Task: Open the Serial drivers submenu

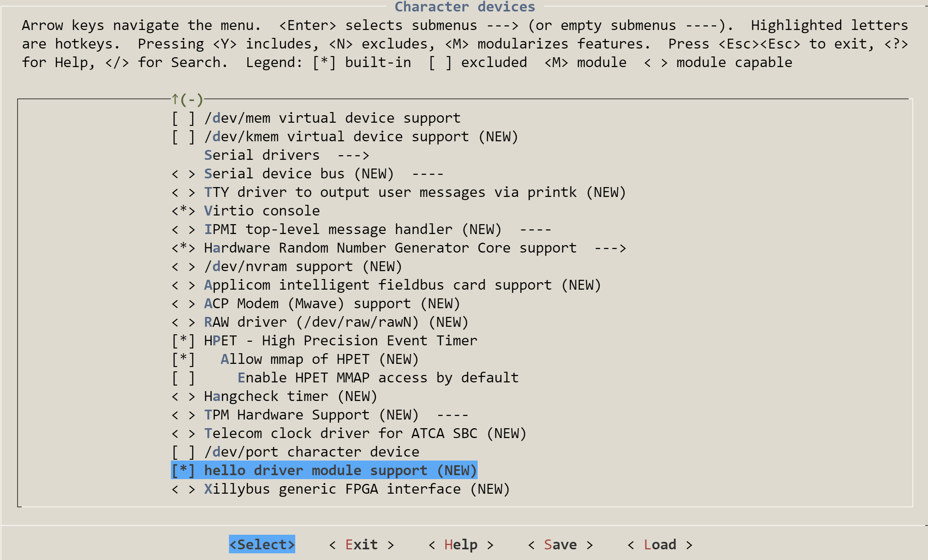Action: [x=287, y=155]
